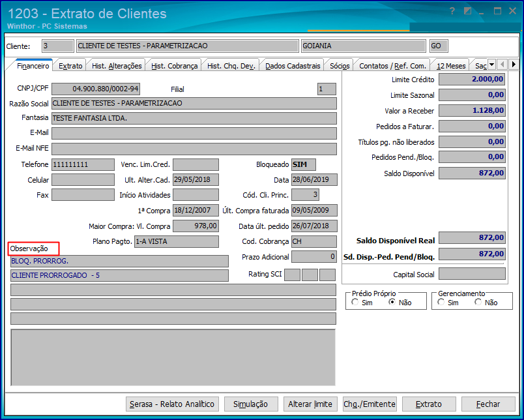Open the Dados Cadastrais tab
Screen dimensions: 524x420
[293, 66]
